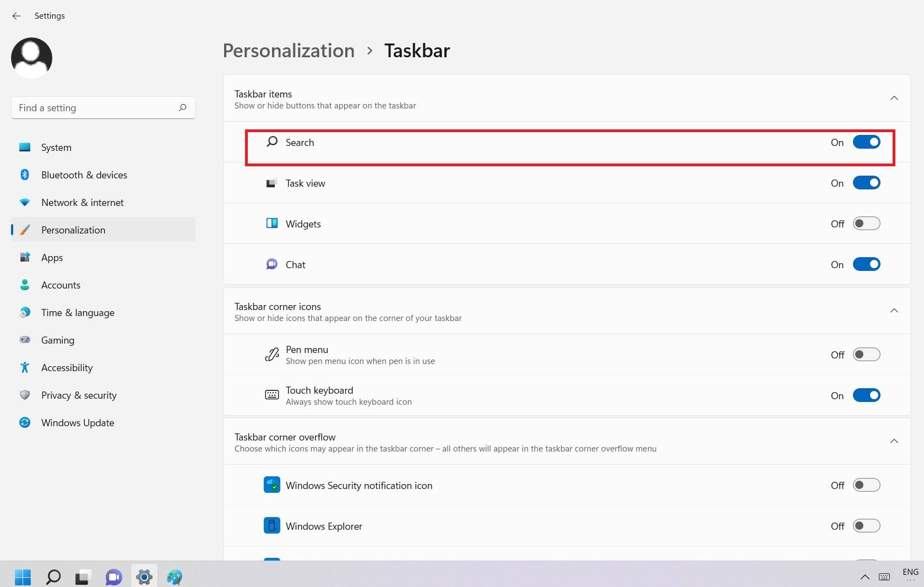Enable the Widgets toggle
Screen dimensions: 924x587
866,224
